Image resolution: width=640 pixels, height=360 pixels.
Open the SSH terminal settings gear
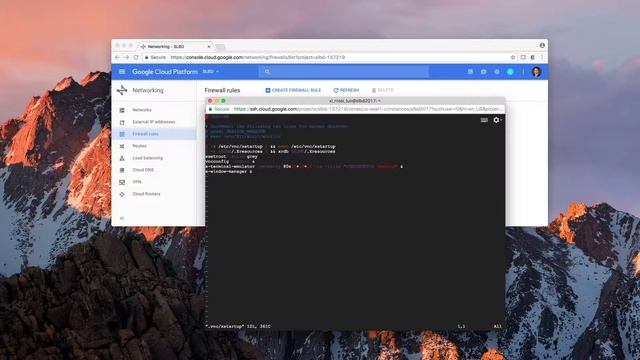coord(496,120)
